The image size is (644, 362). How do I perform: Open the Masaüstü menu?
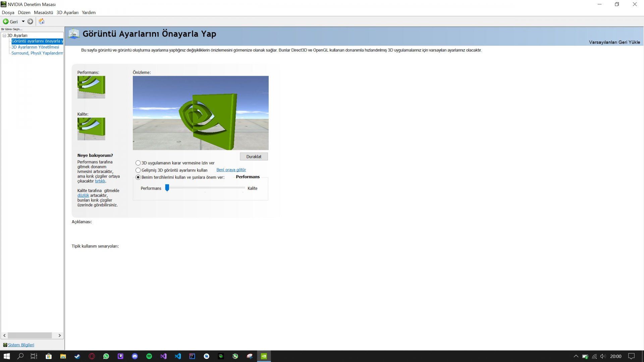[43, 12]
